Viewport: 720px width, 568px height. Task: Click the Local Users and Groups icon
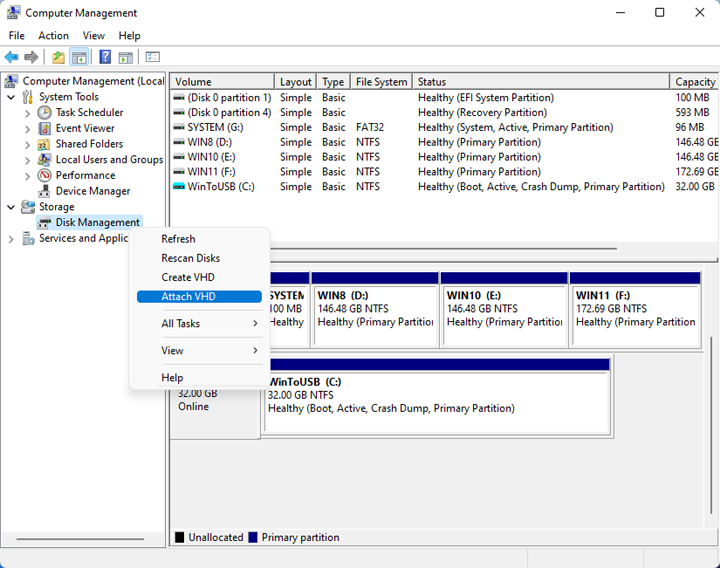pyautogui.click(x=45, y=160)
